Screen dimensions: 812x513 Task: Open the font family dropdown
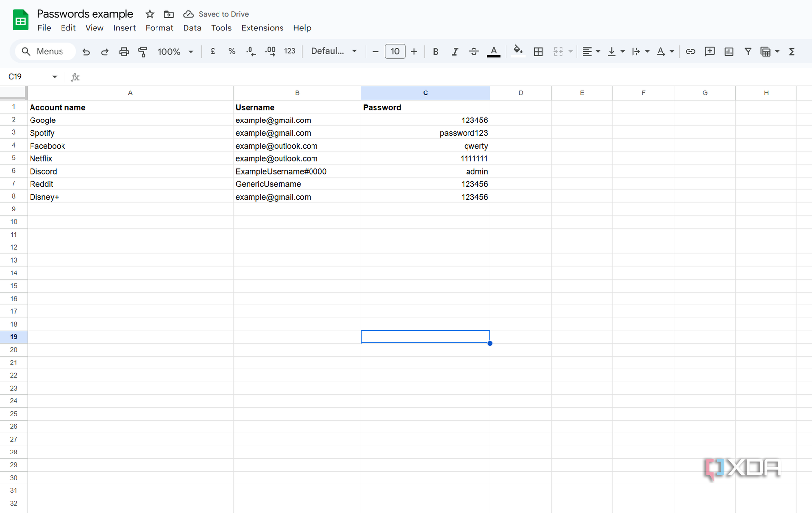tap(334, 51)
